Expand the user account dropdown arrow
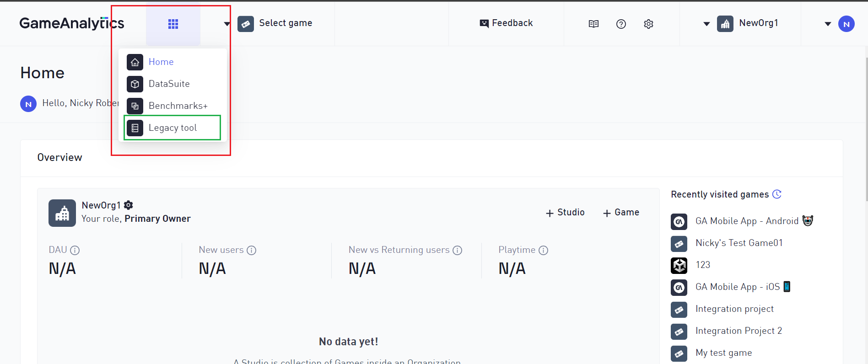 pyautogui.click(x=828, y=24)
